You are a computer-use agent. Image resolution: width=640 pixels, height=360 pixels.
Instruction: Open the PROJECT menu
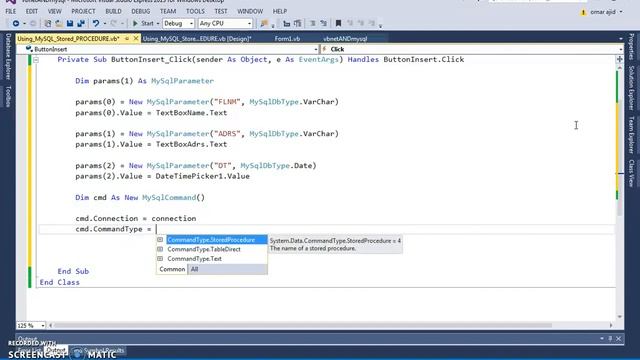[x=83, y=11]
